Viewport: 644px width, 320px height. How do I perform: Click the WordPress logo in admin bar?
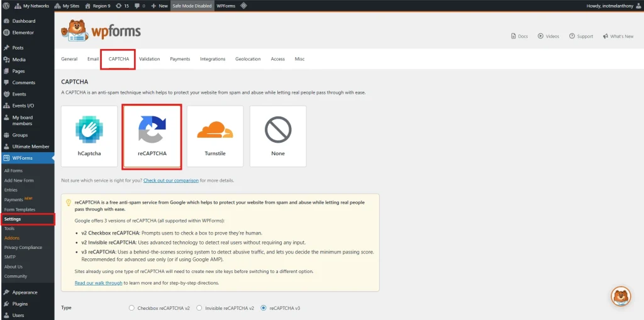[6, 6]
